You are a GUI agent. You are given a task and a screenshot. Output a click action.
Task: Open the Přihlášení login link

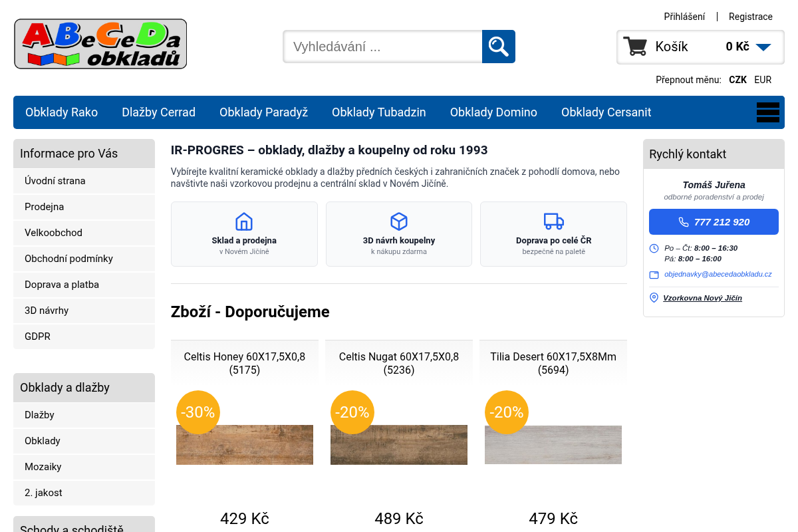pyautogui.click(x=684, y=17)
